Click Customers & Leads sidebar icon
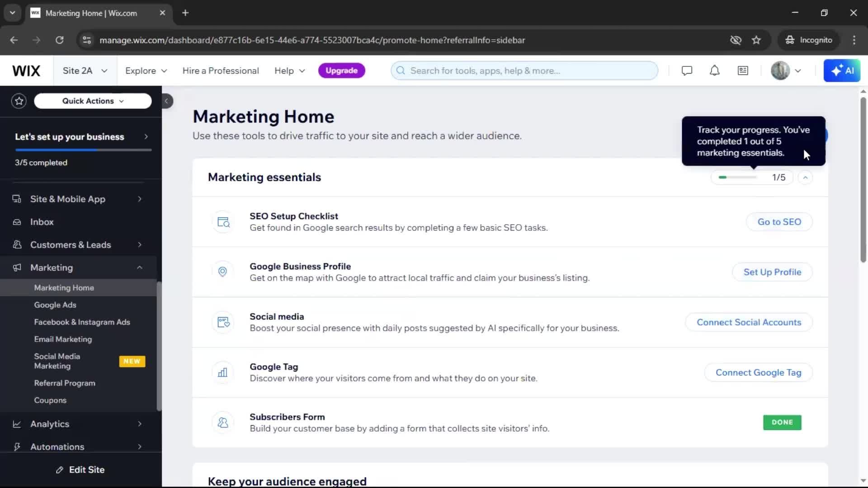 coord(17,244)
